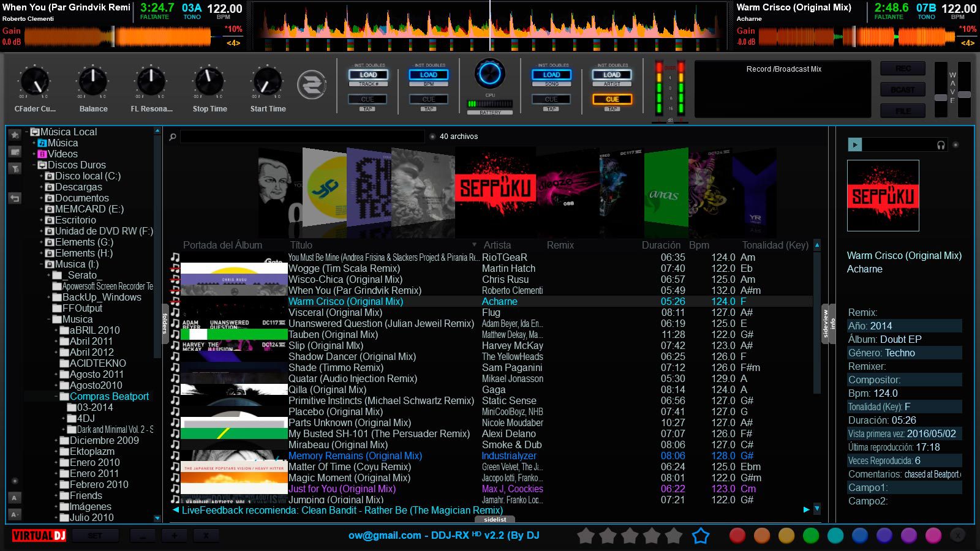Click the third gray rating star
The width and height of the screenshot is (980, 551).
630,536
